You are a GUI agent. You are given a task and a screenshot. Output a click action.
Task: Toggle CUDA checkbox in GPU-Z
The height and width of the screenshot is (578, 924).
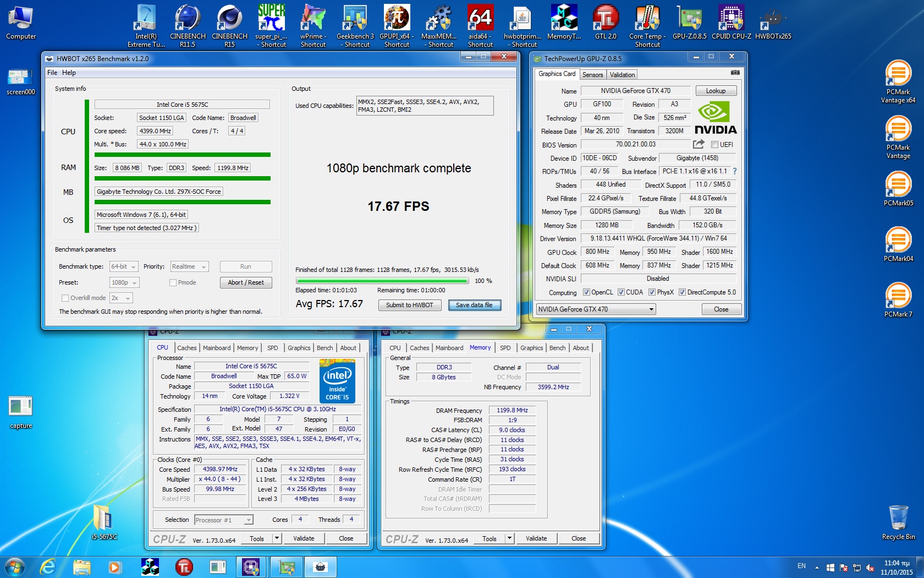(621, 292)
